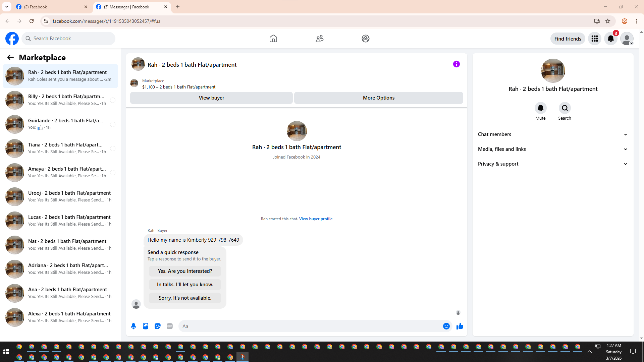Click the View buyer profile link

point(316,219)
